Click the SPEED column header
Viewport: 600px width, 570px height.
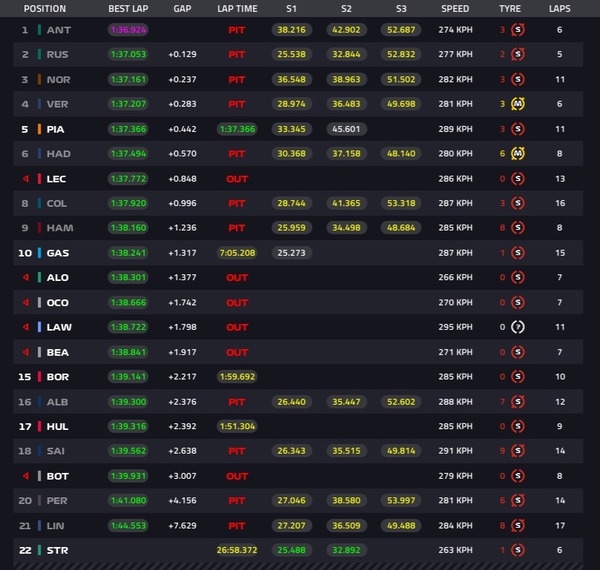click(x=455, y=9)
